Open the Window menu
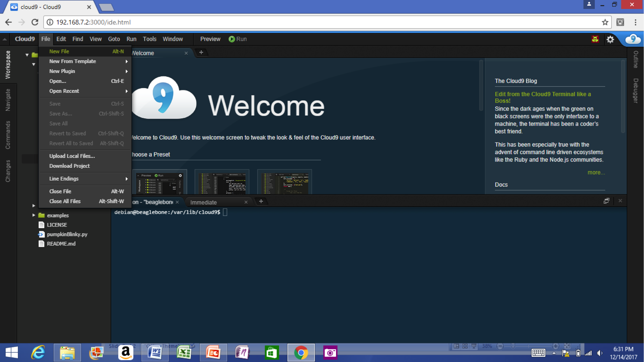 point(173,39)
